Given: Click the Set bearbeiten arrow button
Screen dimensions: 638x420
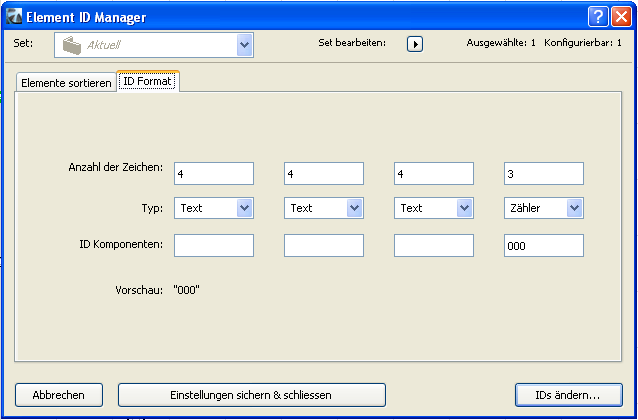Looking at the screenshot, I should [415, 44].
